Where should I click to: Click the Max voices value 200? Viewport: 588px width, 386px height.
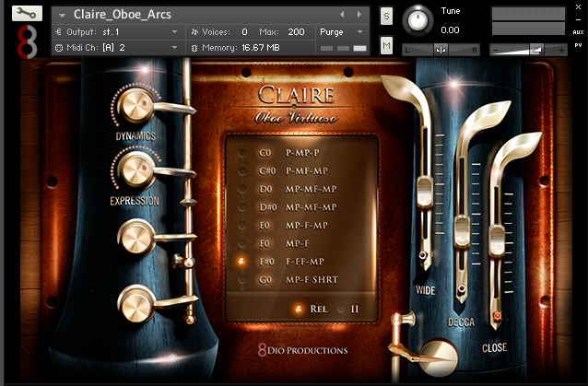click(296, 32)
